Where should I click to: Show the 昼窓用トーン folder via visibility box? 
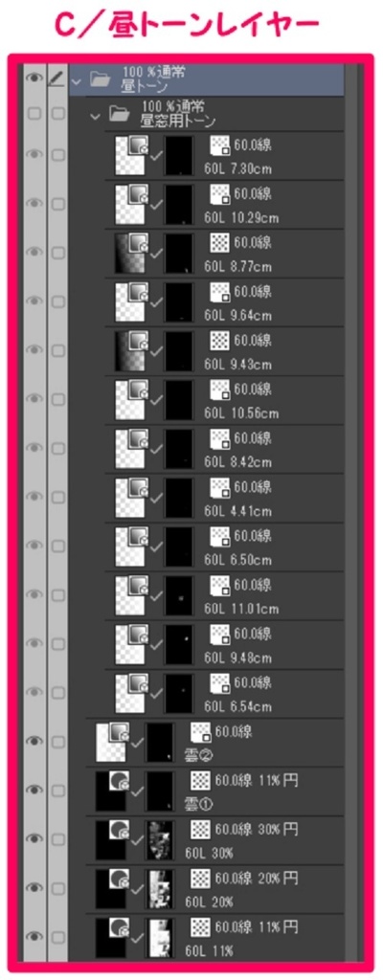(x=35, y=114)
